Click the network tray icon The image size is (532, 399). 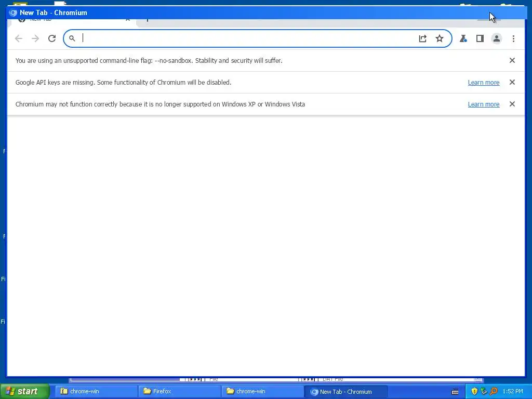(x=484, y=391)
